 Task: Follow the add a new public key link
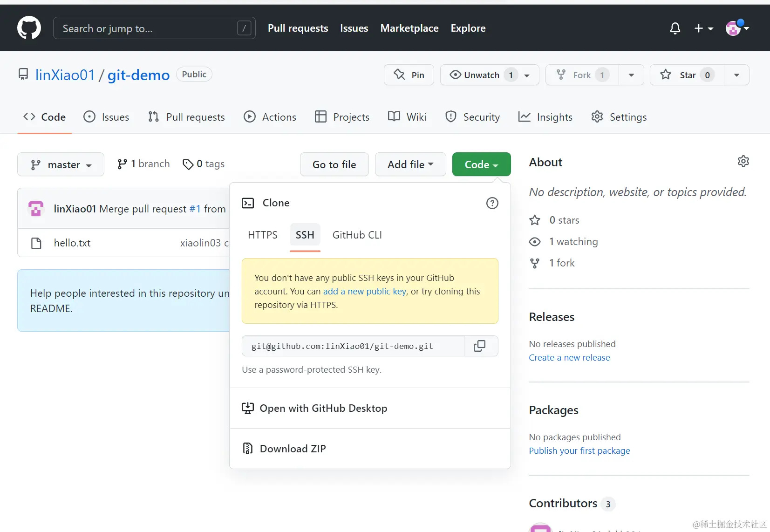tap(365, 292)
